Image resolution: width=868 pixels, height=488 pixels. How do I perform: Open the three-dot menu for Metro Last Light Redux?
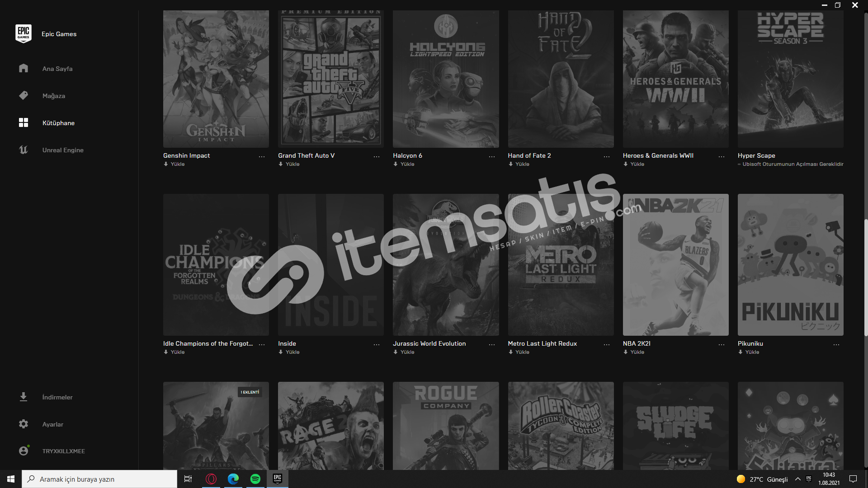pyautogui.click(x=607, y=345)
